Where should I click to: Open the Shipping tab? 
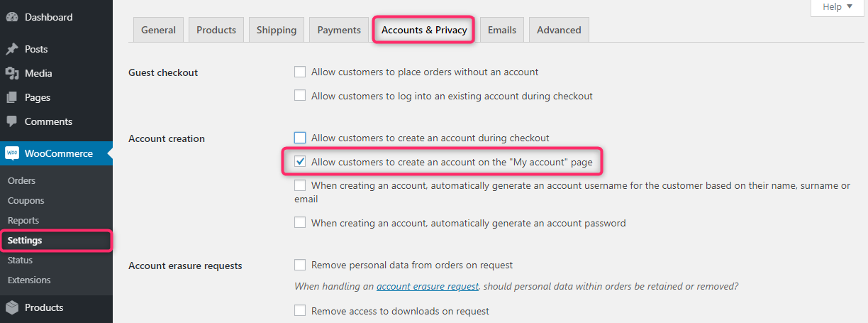(277, 30)
